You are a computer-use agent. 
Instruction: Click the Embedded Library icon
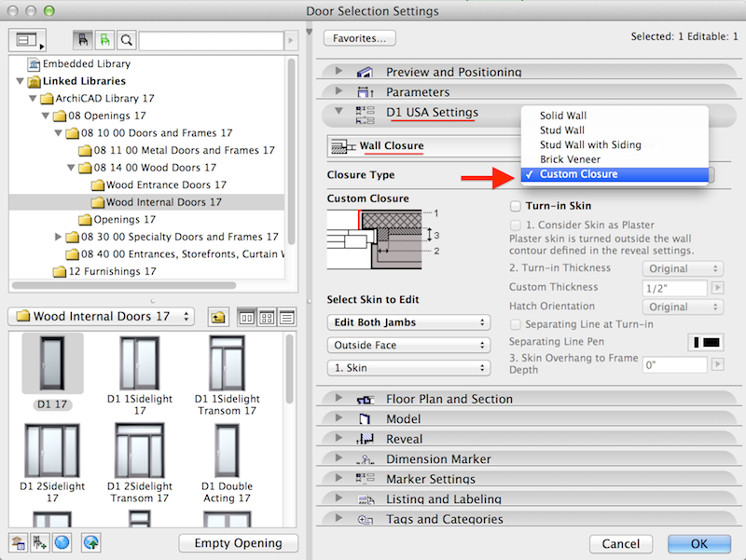[x=34, y=63]
